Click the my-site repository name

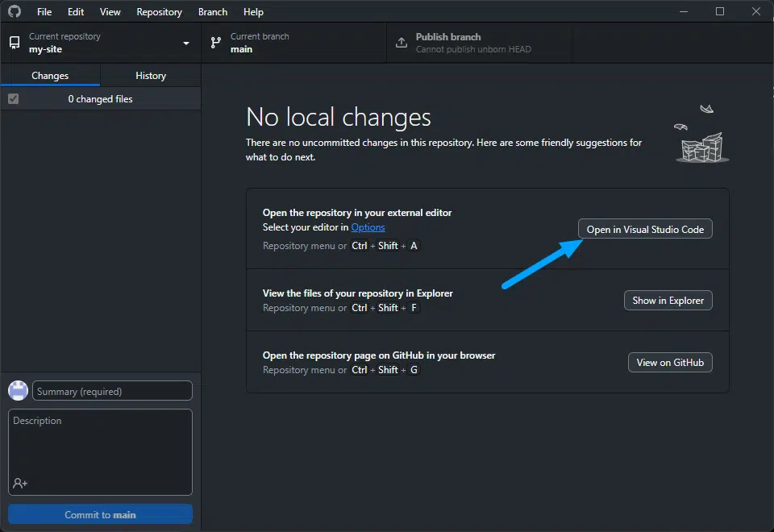click(45, 49)
